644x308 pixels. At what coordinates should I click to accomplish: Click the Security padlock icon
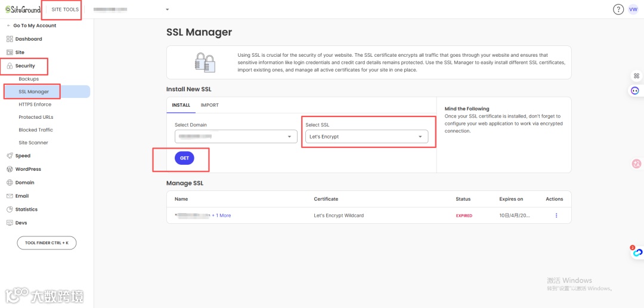coord(10,66)
